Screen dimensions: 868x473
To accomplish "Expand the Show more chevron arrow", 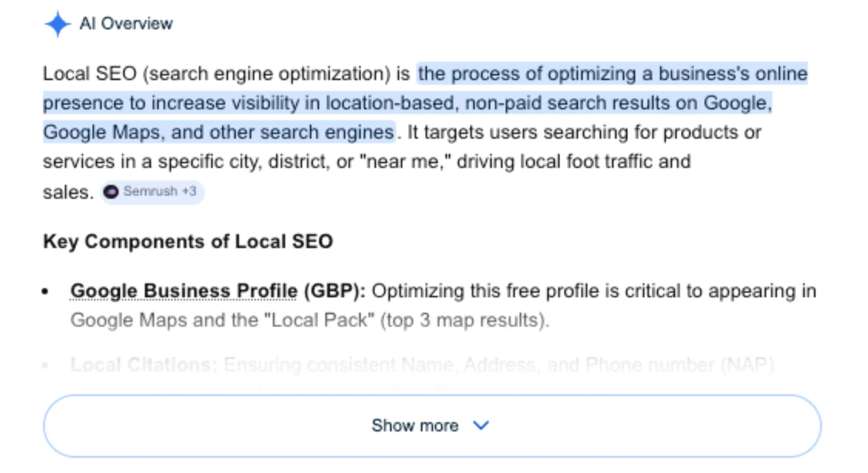I will (481, 425).
